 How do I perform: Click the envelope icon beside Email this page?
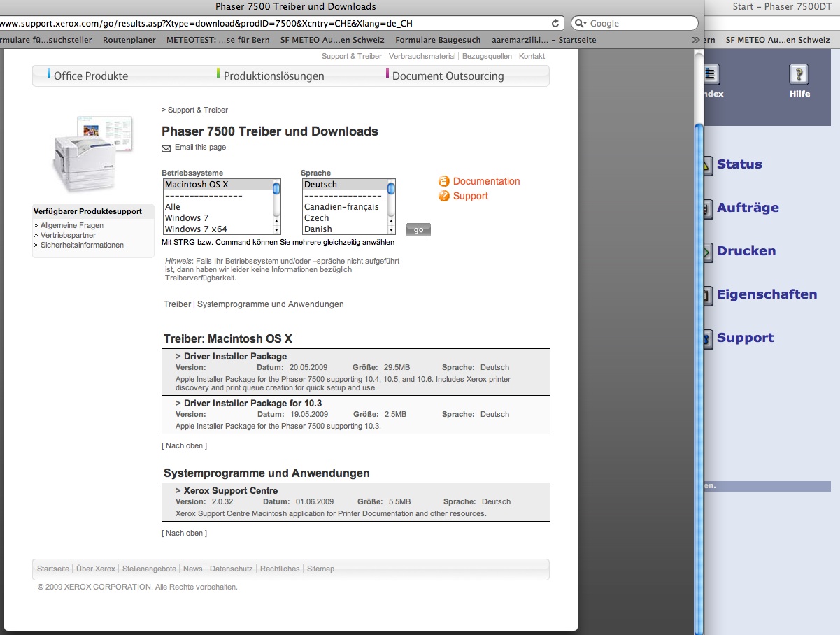[x=166, y=148]
